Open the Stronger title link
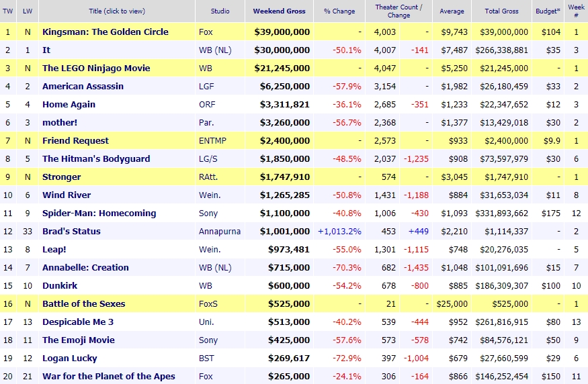This screenshot has height=384, width=588. click(62, 177)
